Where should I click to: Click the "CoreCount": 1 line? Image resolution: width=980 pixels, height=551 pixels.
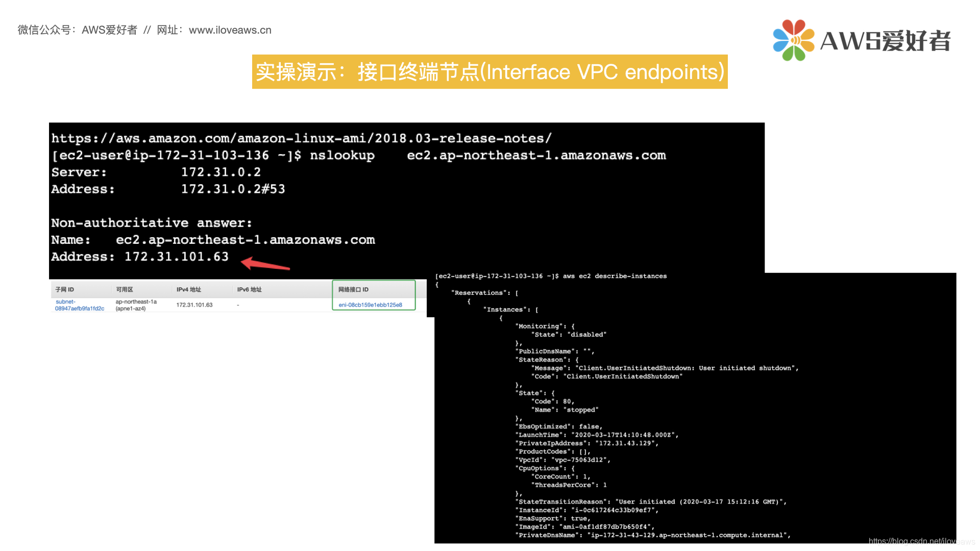561,477
